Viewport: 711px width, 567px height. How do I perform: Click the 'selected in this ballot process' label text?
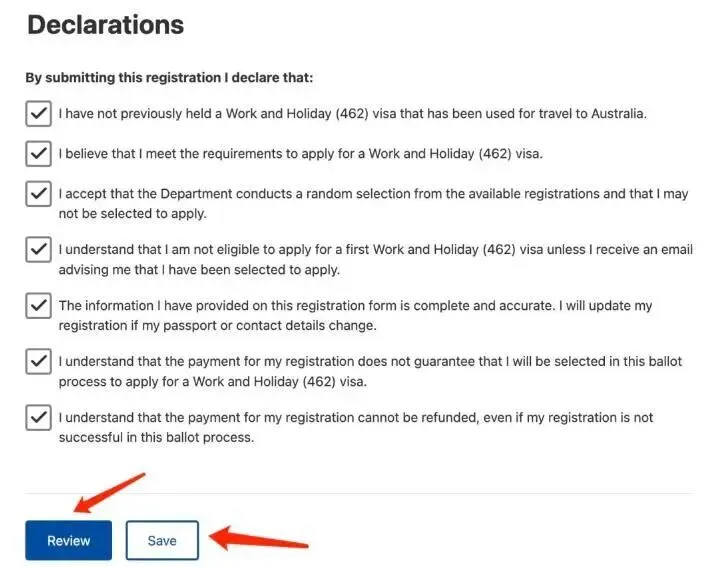click(x=370, y=371)
